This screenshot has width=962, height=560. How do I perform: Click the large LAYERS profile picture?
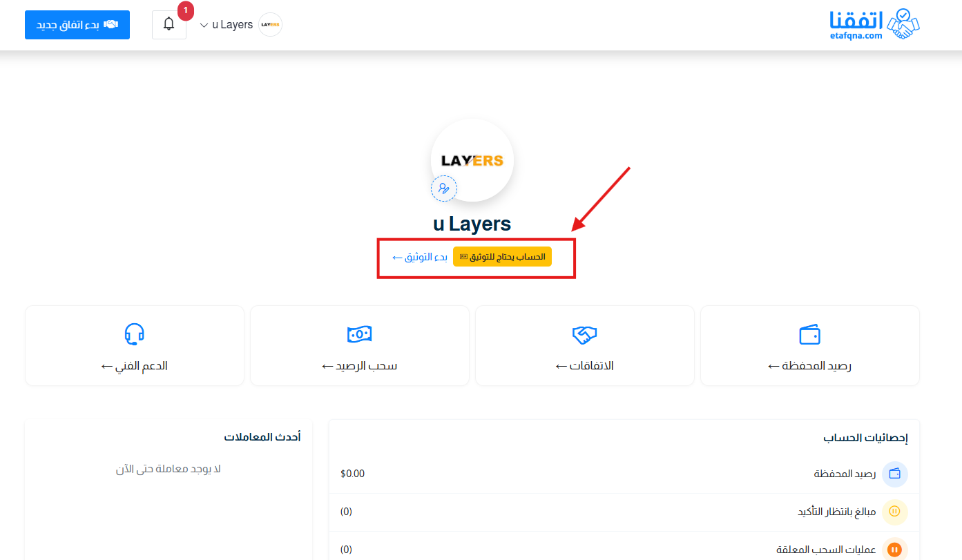pos(472,160)
